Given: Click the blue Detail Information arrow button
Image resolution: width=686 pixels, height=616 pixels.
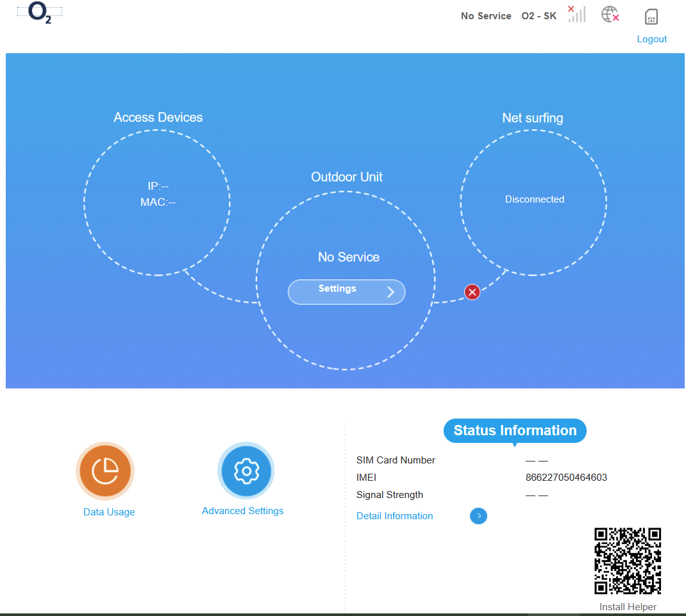Looking at the screenshot, I should tap(479, 516).
